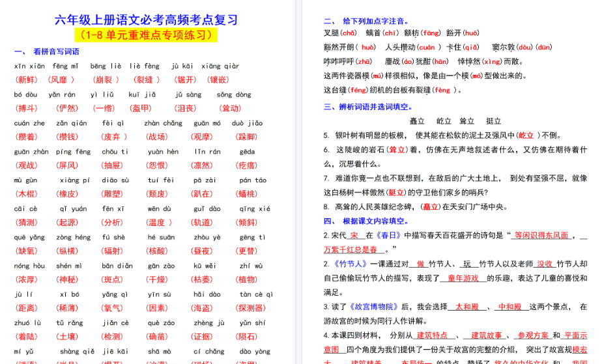602x364 pixels.
Task: Click 矗立 in the word bank row
Action: click(417, 121)
